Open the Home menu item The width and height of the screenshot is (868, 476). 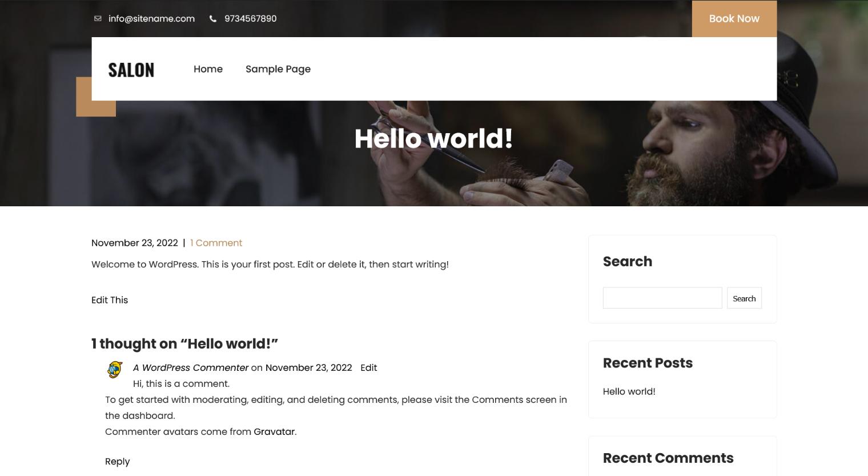208,69
